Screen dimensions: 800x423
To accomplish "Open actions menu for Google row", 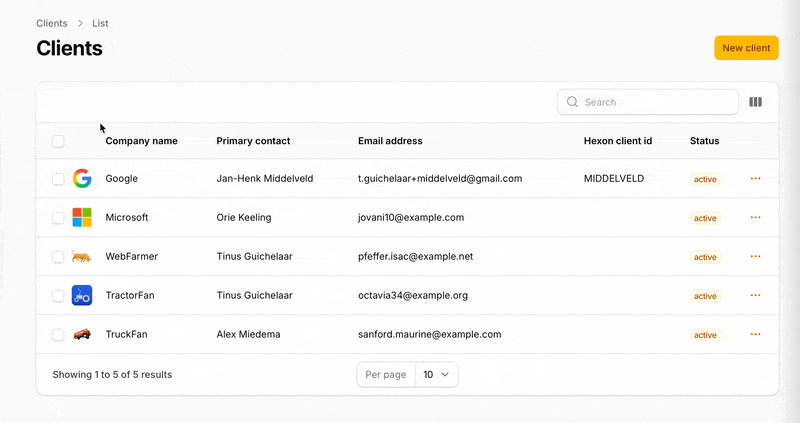I will pyautogui.click(x=756, y=179).
